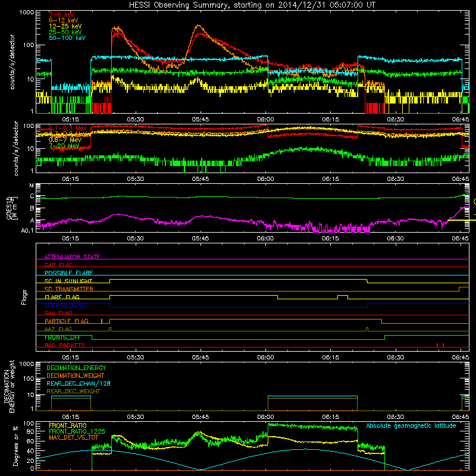Click the M class tick label on GOES plot
The height and width of the screenshot is (476, 476).
pos(32,186)
